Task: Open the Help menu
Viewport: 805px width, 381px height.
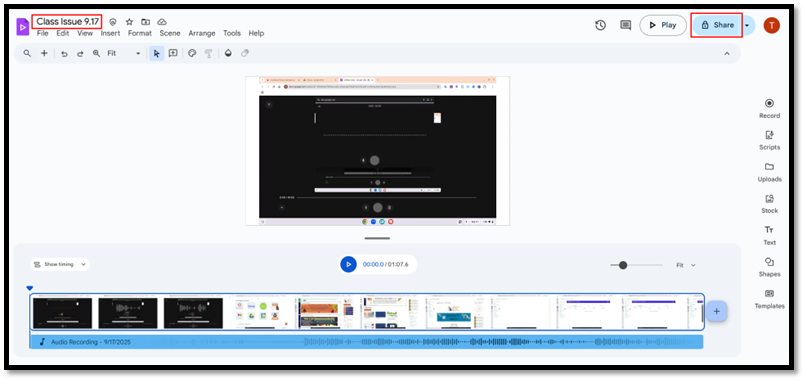Action: pyautogui.click(x=256, y=33)
